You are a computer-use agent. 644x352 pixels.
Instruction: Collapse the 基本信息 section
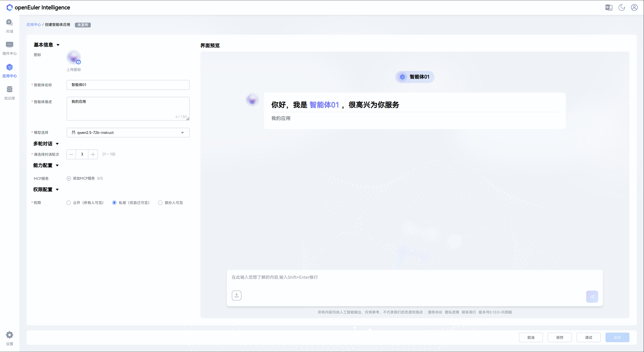click(58, 45)
